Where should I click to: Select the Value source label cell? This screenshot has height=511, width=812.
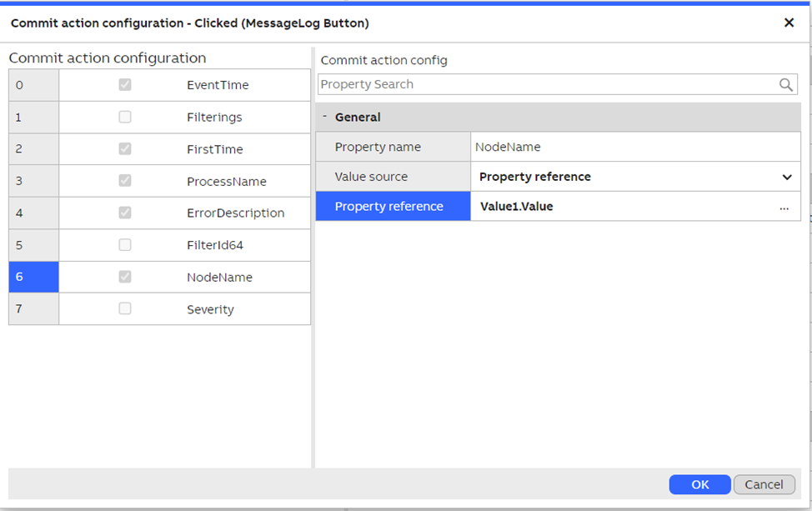coord(393,177)
